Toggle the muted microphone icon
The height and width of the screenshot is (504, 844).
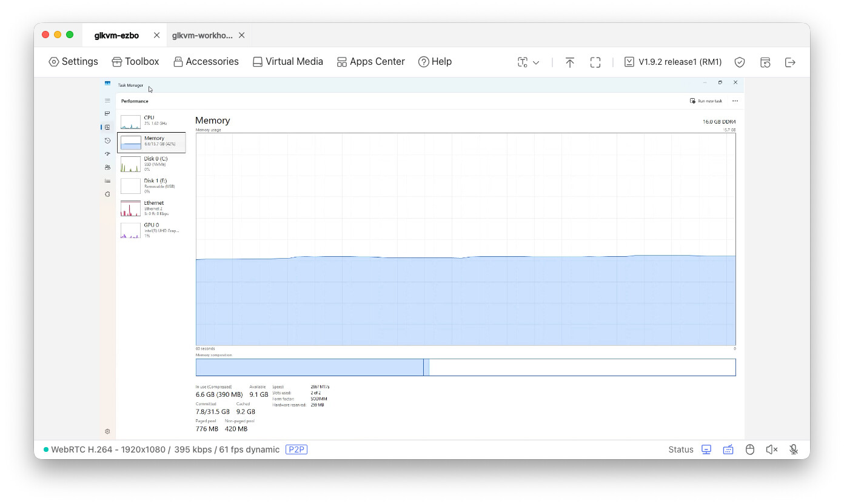(x=794, y=449)
